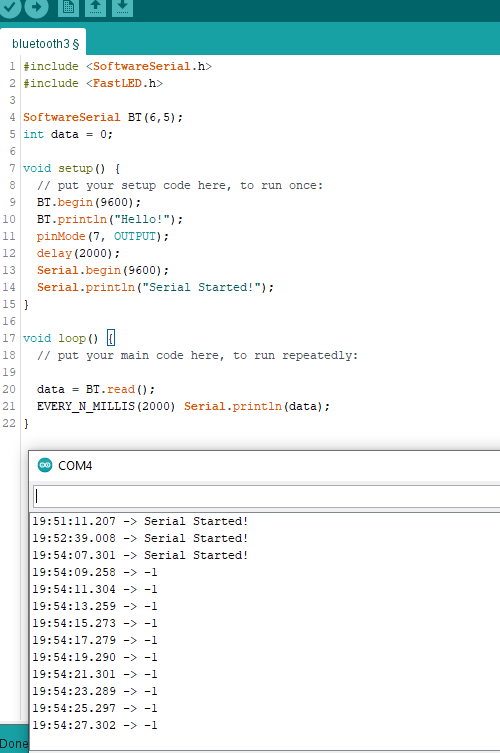This screenshot has width=500, height=753.
Task: Create a new sketch with New icon
Action: tap(68, 7)
